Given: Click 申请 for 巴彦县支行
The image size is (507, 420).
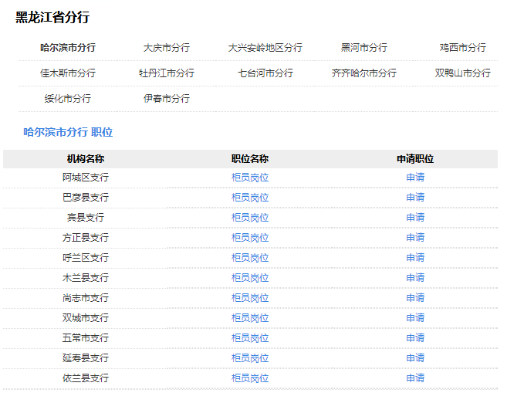Looking at the screenshot, I should pyautogui.click(x=415, y=198).
